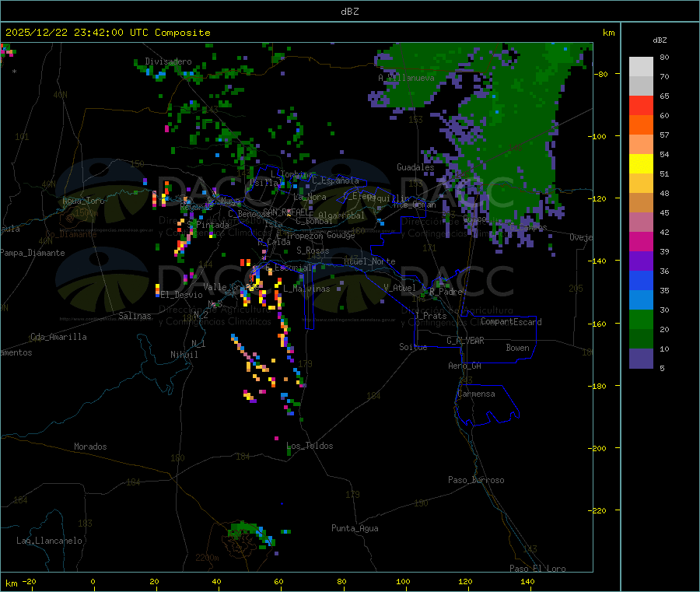Click the 'Nihuil' place label

(x=184, y=355)
